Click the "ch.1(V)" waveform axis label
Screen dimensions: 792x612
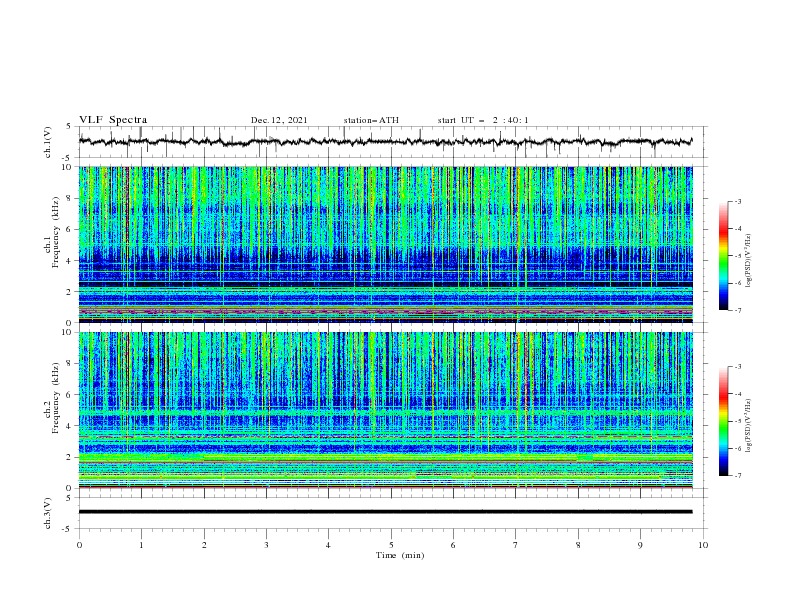[48, 142]
